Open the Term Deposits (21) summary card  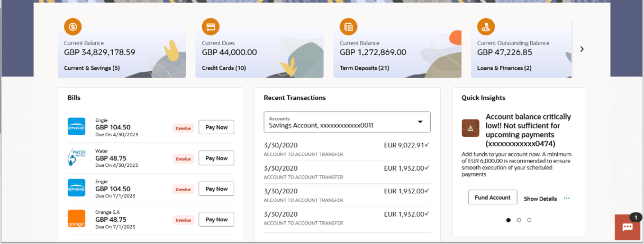[392, 53]
